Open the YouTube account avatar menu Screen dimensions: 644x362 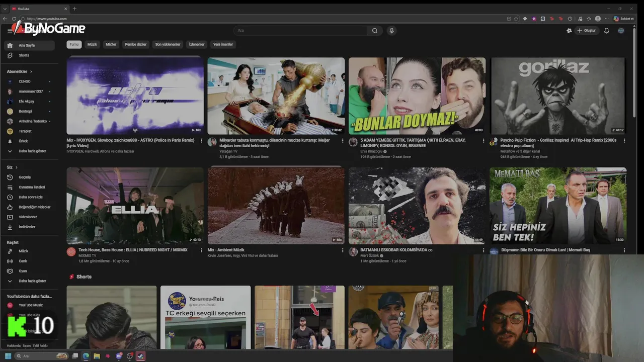(621, 31)
